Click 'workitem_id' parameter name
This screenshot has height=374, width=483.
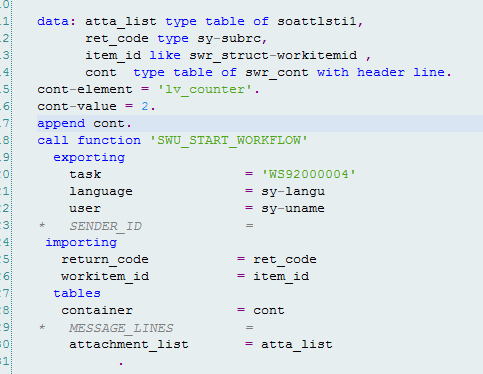coord(105,277)
